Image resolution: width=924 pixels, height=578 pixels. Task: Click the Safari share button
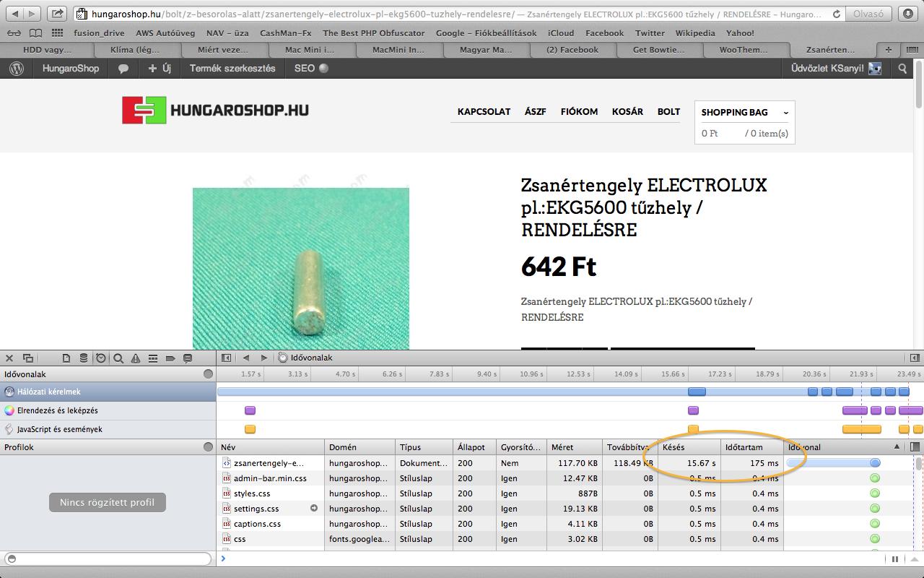click(58, 14)
